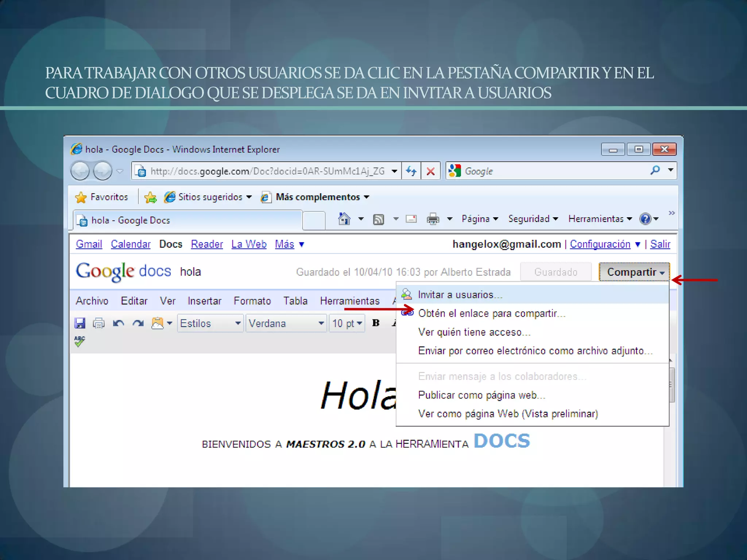Click the search magnifier icon
This screenshot has width=747, height=560.
(x=655, y=170)
